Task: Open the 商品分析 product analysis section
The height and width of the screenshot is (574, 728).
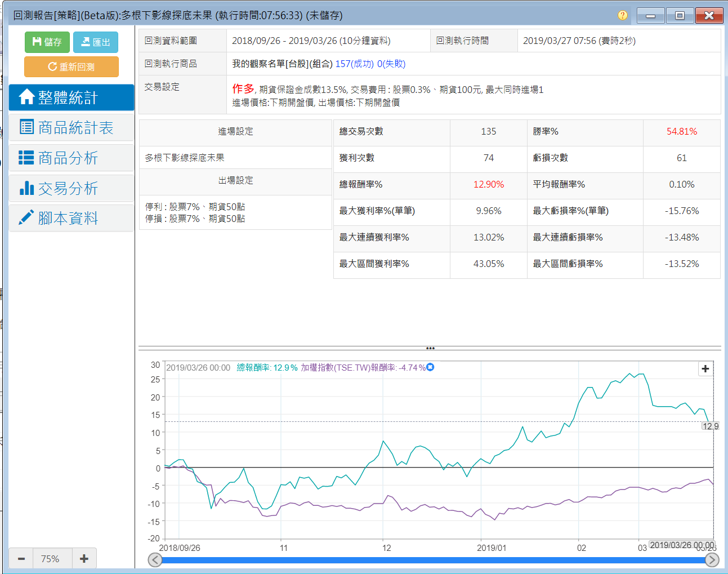Action: click(72, 158)
